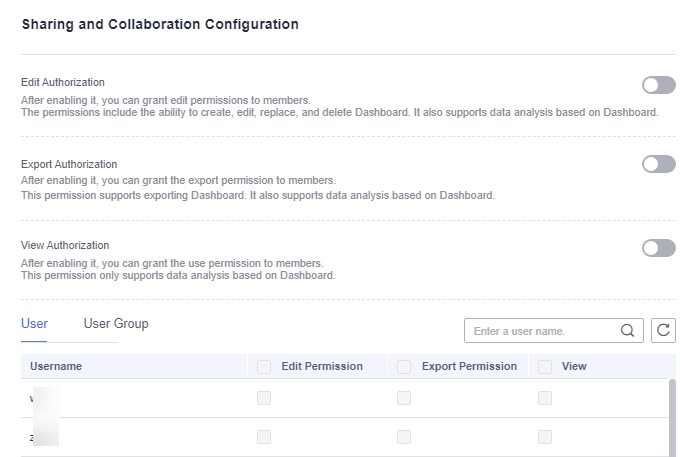Check first user's Export Permission checkbox
The width and height of the screenshot is (680, 457).
pos(404,398)
